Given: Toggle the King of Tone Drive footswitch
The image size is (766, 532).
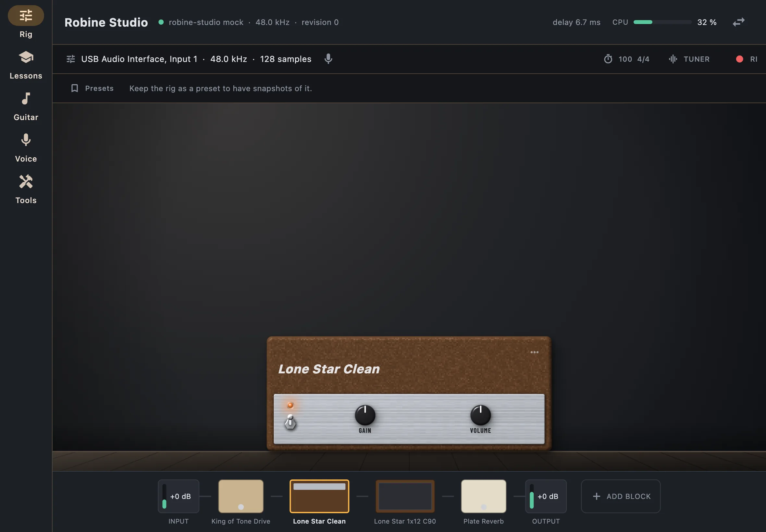Looking at the screenshot, I should (x=241, y=507).
